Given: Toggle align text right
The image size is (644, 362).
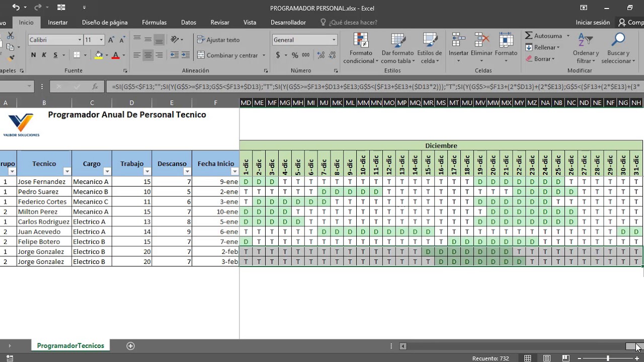Looking at the screenshot, I should [159, 55].
